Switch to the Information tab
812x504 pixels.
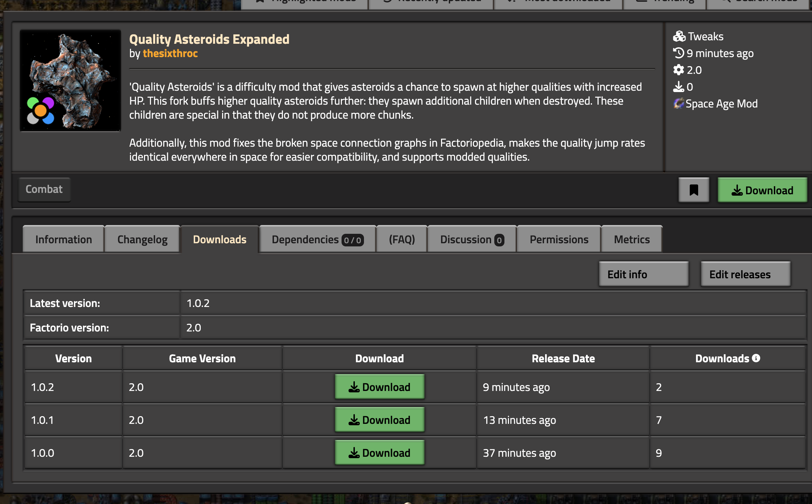coord(63,239)
